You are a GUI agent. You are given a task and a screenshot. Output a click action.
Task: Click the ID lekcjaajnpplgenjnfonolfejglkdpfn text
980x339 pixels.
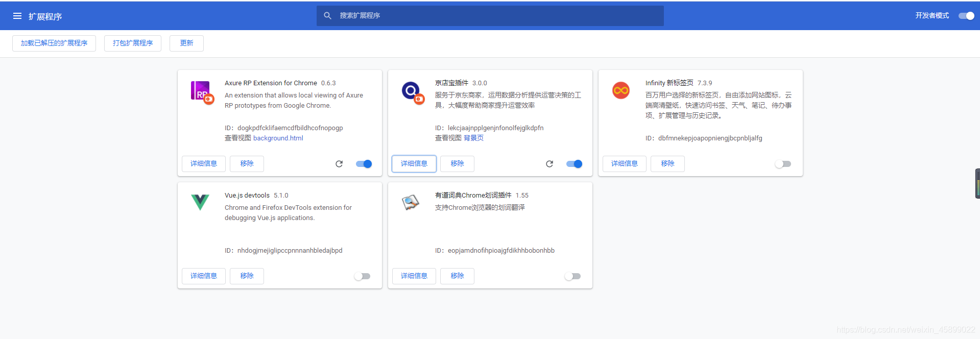click(x=496, y=128)
